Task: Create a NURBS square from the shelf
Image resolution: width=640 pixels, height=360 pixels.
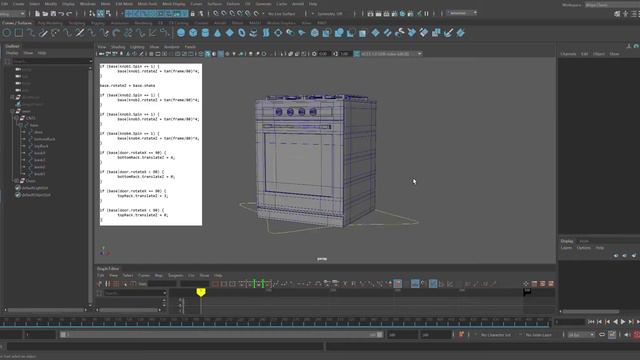Action: tap(19, 33)
